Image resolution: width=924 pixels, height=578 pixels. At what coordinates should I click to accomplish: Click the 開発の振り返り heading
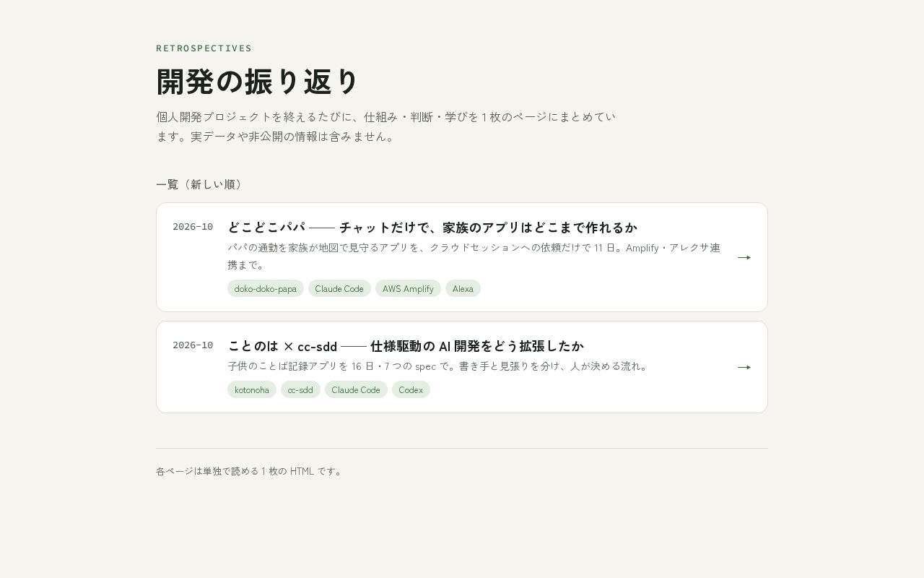click(258, 82)
